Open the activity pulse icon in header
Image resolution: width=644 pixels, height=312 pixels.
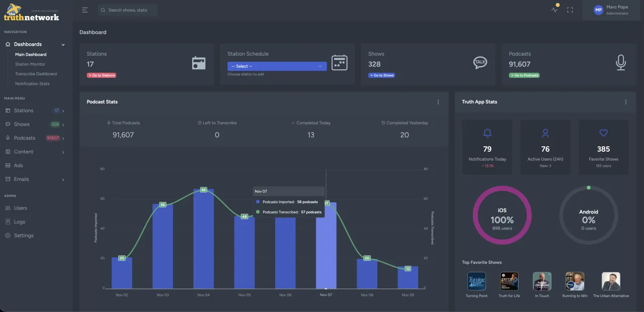click(x=554, y=10)
